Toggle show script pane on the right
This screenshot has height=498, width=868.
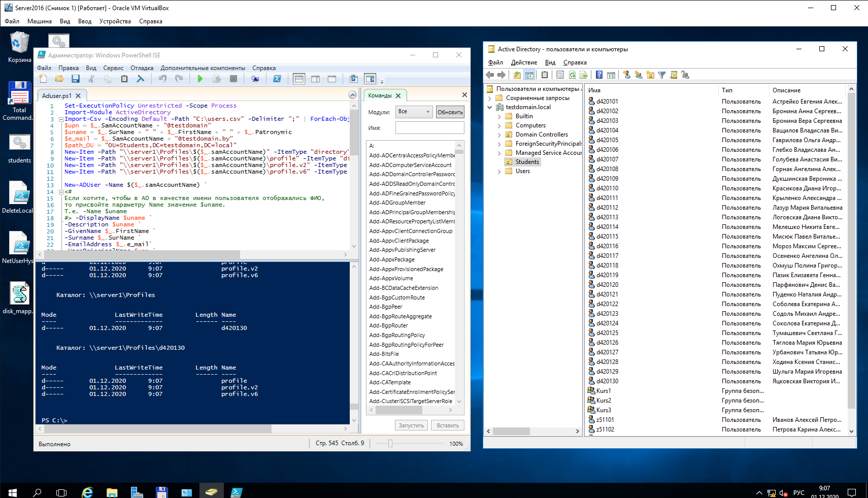point(315,79)
